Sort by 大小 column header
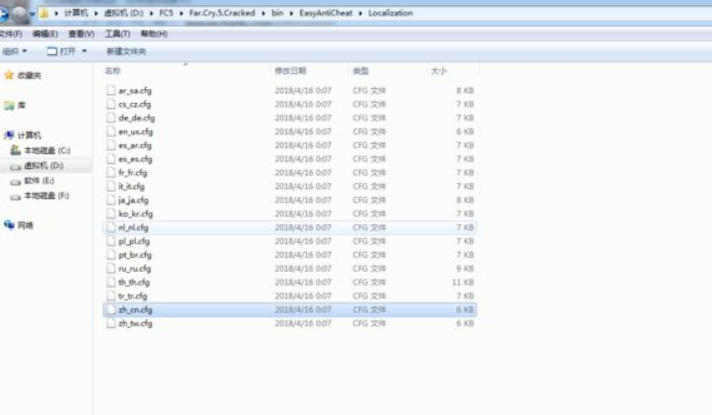The width and height of the screenshot is (712, 415). (x=439, y=71)
